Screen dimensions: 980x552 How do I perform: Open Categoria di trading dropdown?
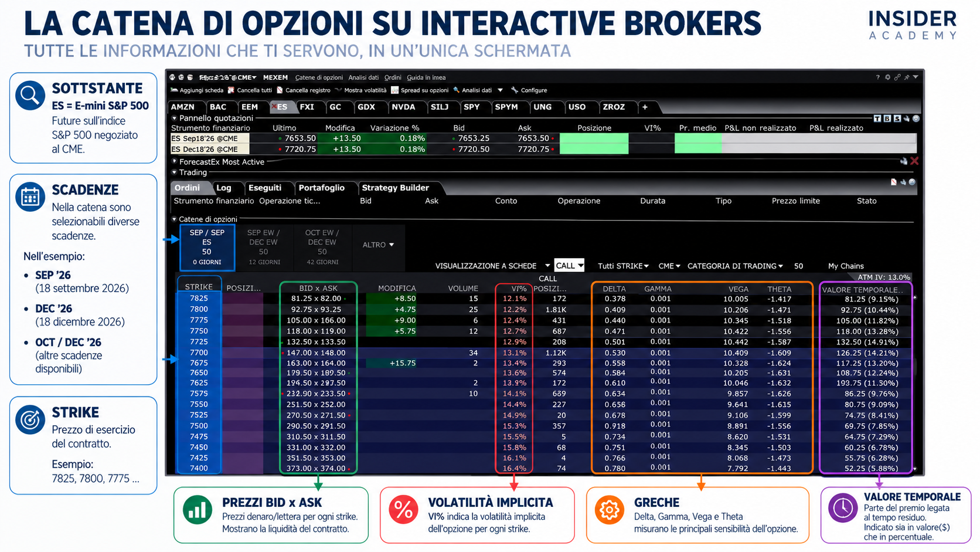click(735, 266)
